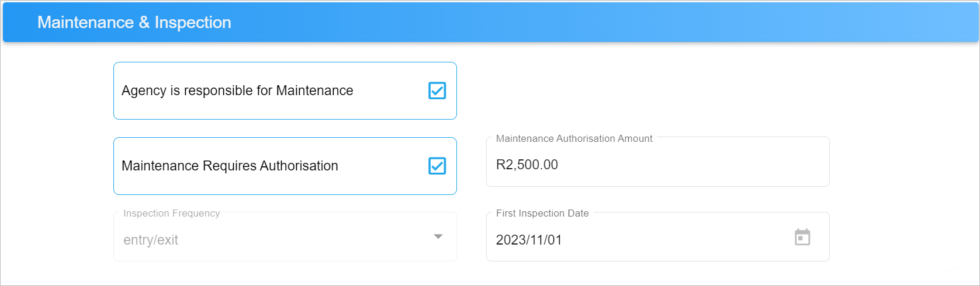Open the First Inspection Date calendar icon
Viewport: 980px width, 286px height.
pyautogui.click(x=802, y=237)
